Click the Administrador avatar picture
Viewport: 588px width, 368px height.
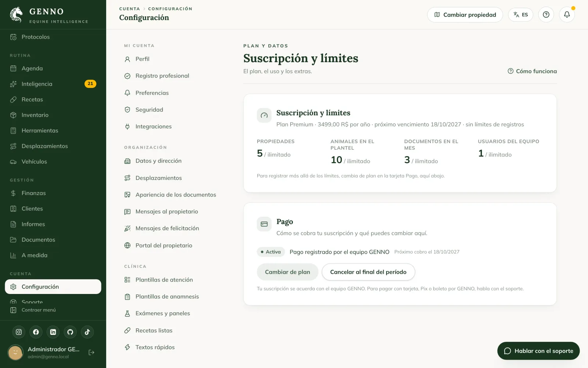(x=15, y=353)
